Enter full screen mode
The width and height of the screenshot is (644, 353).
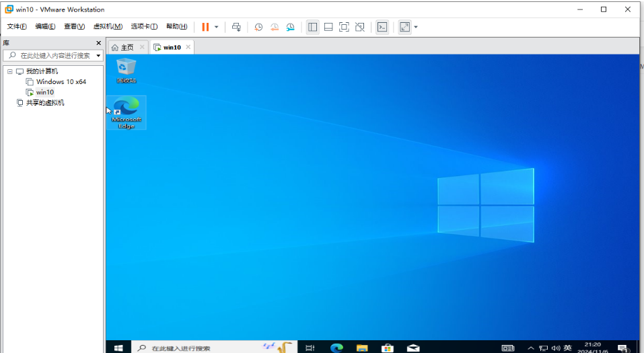[x=344, y=27]
